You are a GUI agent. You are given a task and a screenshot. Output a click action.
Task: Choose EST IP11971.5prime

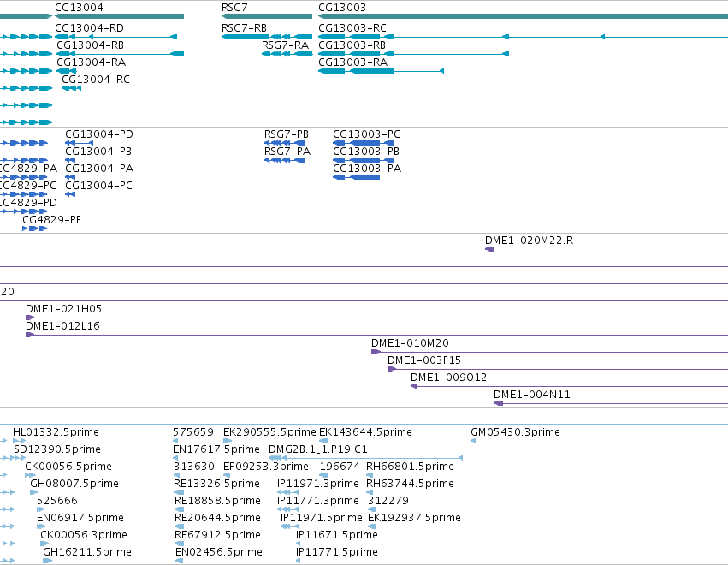point(290,526)
